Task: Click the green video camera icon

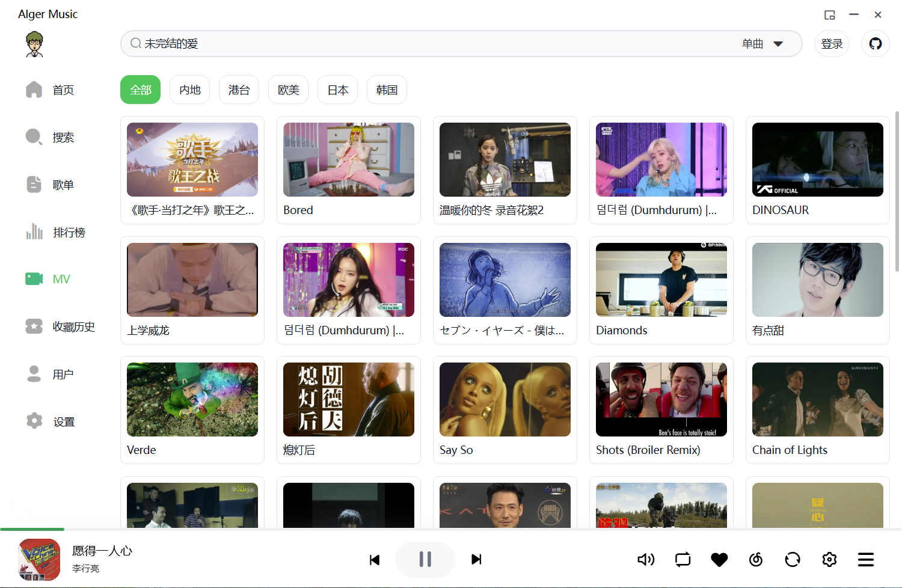Action: coord(34,279)
